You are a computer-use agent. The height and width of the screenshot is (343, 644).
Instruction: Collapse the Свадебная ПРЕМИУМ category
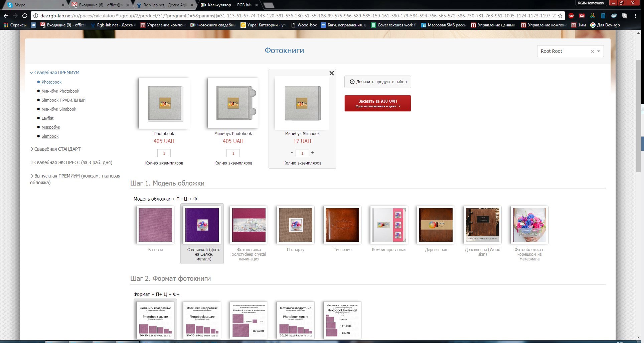point(55,73)
